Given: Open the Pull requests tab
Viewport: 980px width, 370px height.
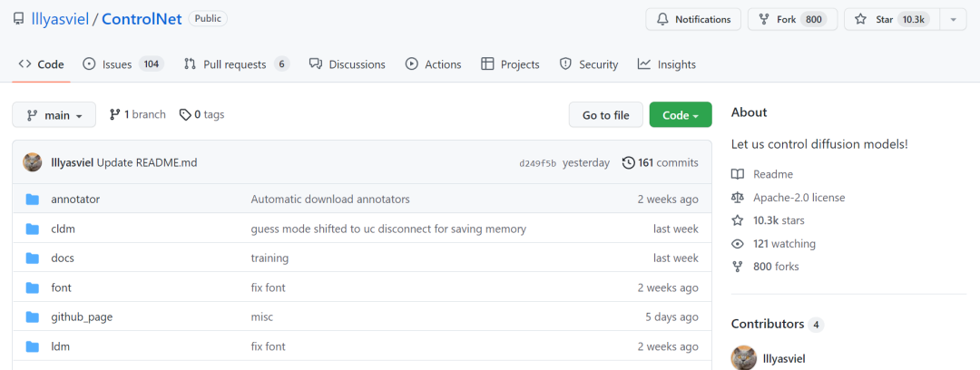Looking at the screenshot, I should (x=235, y=64).
